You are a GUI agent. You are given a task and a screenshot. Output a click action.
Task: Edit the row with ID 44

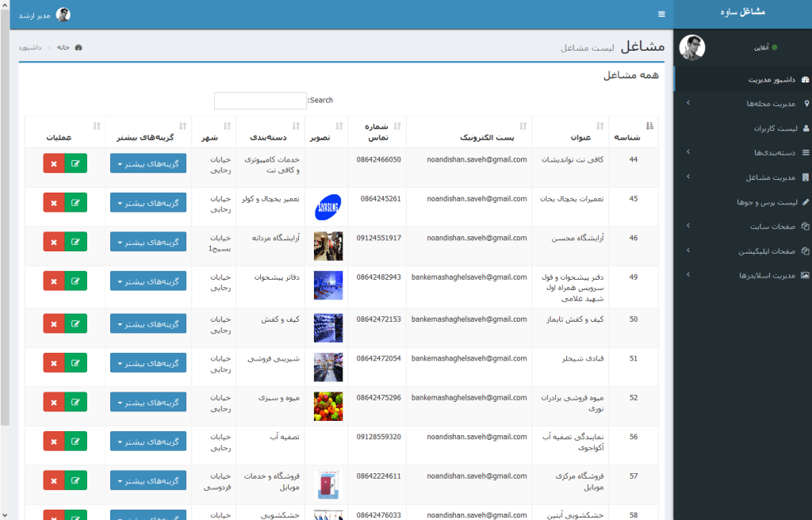pos(75,163)
